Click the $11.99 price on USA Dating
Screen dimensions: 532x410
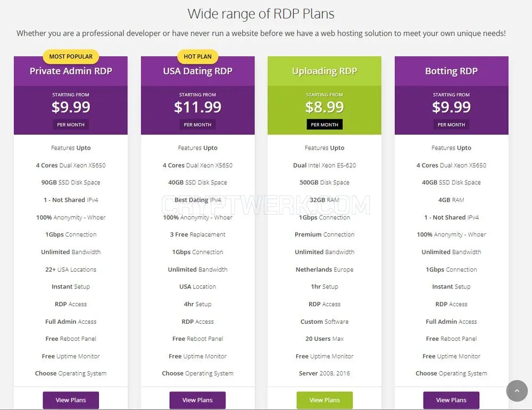(x=197, y=107)
